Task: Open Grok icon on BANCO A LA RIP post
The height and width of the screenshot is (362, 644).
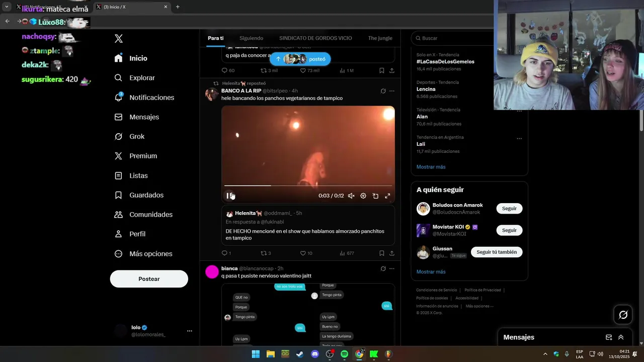Action: tap(383, 91)
